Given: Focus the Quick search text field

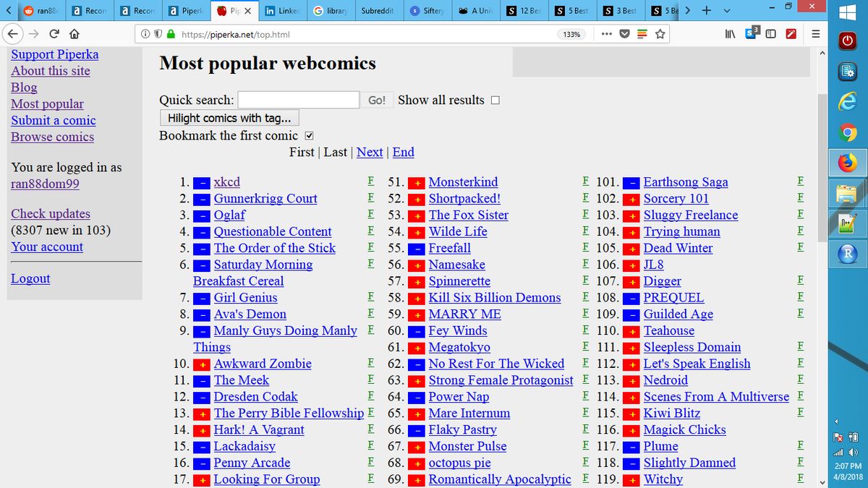Looking at the screenshot, I should tap(298, 100).
